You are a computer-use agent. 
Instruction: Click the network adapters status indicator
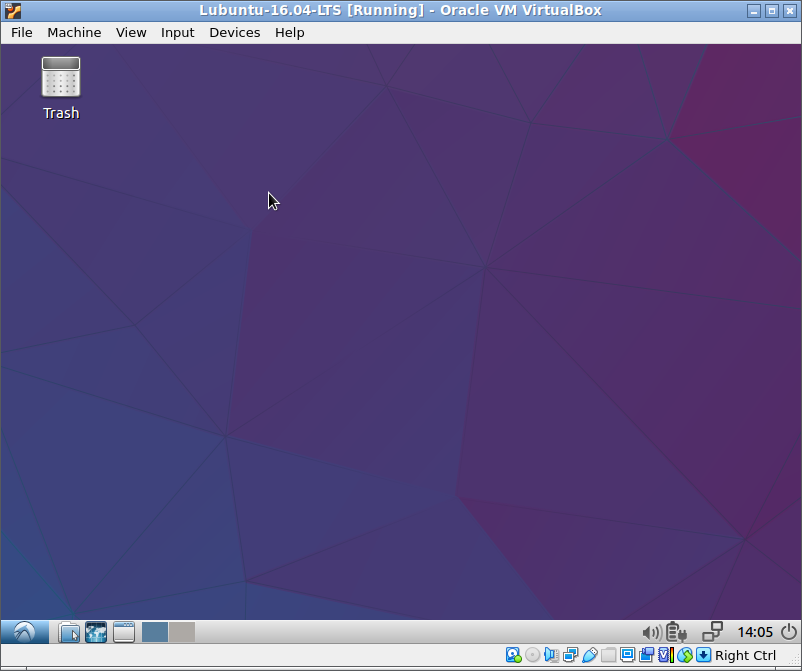tap(570, 655)
